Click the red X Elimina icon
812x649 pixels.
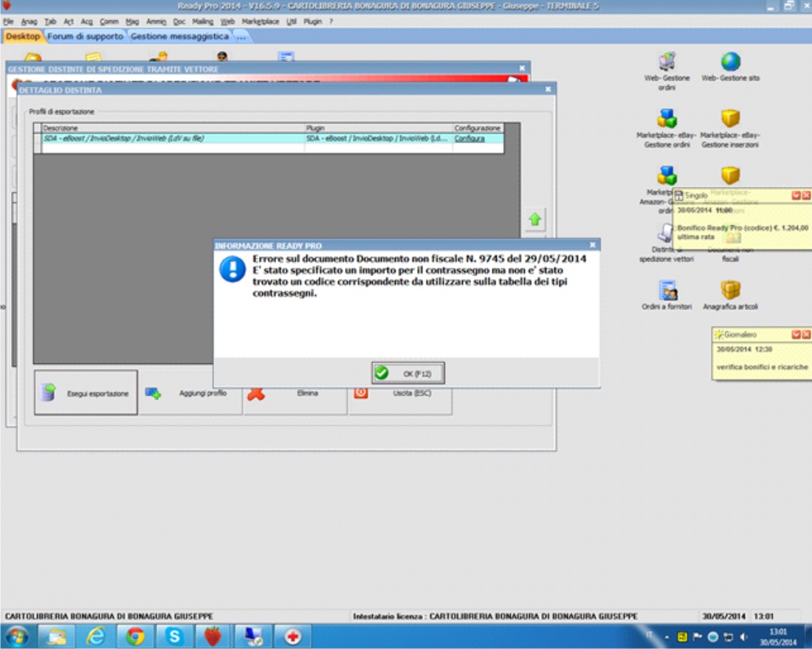point(256,394)
